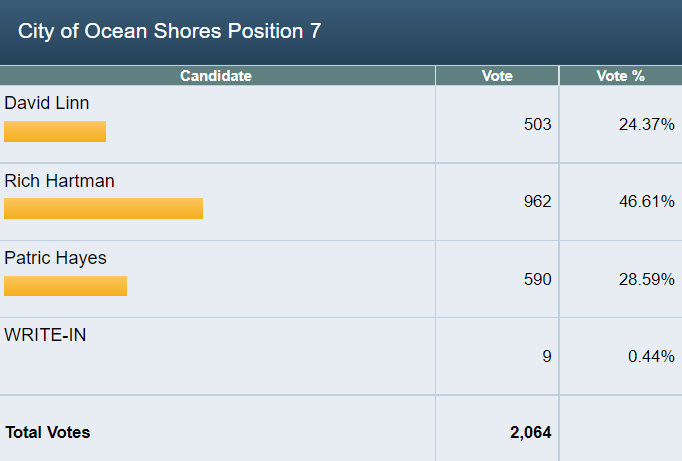Click Patric Hayes's orange vote bar
The width and height of the screenshot is (682, 461).
coord(65,286)
